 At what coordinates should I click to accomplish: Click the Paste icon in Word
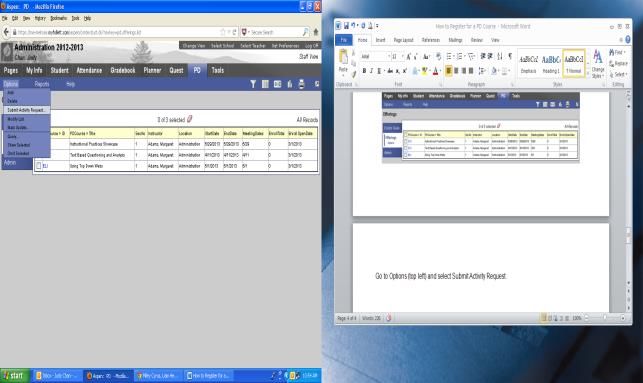coord(343,61)
